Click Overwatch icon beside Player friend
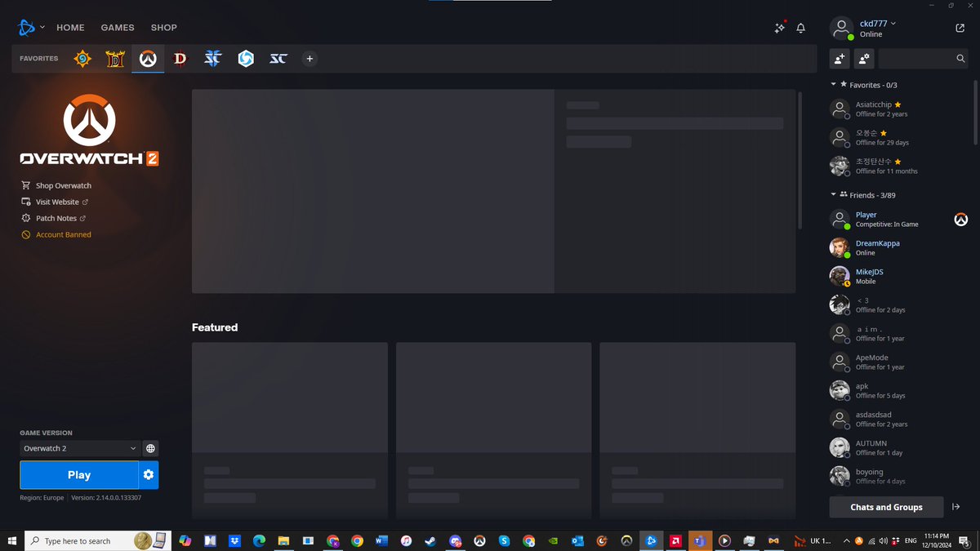980x551 pixels. click(961, 220)
